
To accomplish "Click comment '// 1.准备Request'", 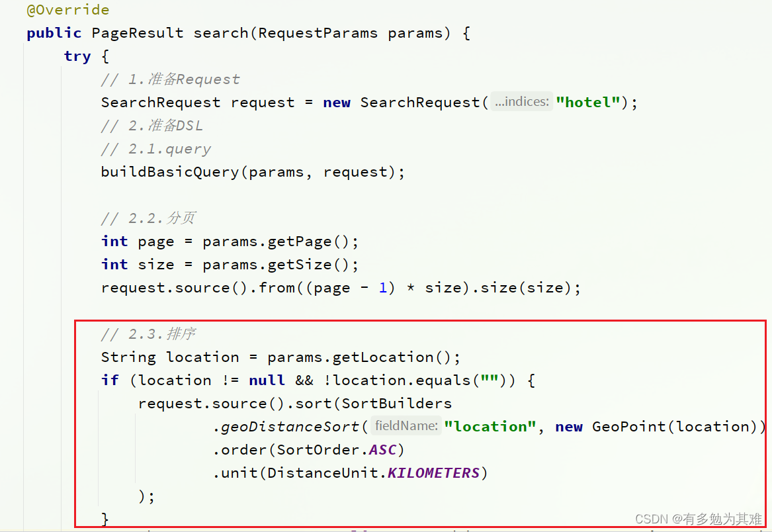I will (171, 79).
